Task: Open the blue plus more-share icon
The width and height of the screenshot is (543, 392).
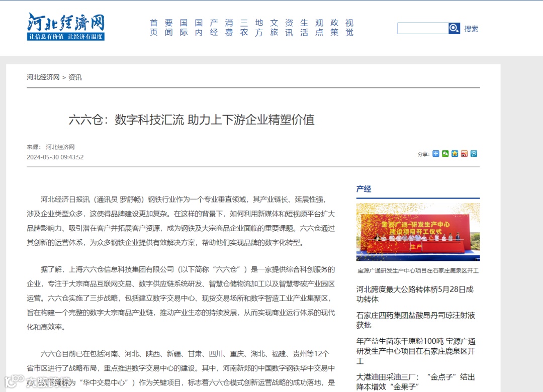Action: tap(435, 154)
